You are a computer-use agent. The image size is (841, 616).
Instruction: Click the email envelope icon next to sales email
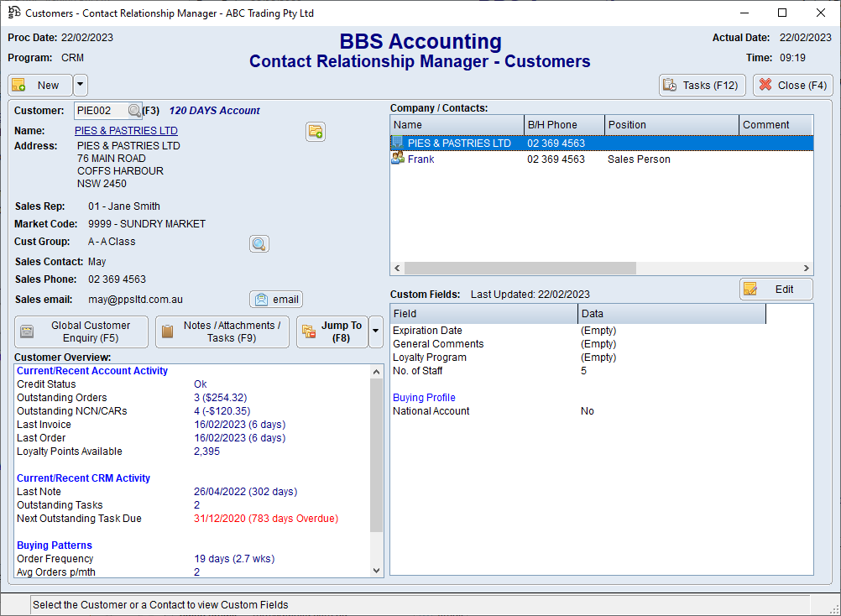click(263, 299)
